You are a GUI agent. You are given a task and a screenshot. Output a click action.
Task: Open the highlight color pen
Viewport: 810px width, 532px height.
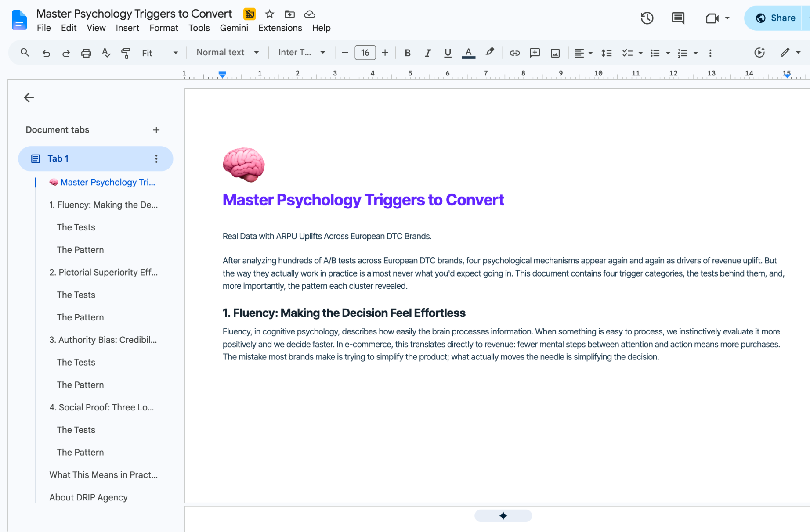pos(490,53)
